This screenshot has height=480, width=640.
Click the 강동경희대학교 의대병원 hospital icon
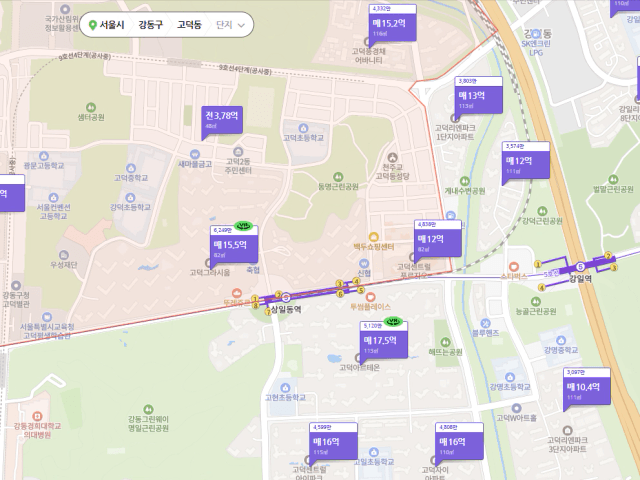pyautogui.click(x=37, y=416)
